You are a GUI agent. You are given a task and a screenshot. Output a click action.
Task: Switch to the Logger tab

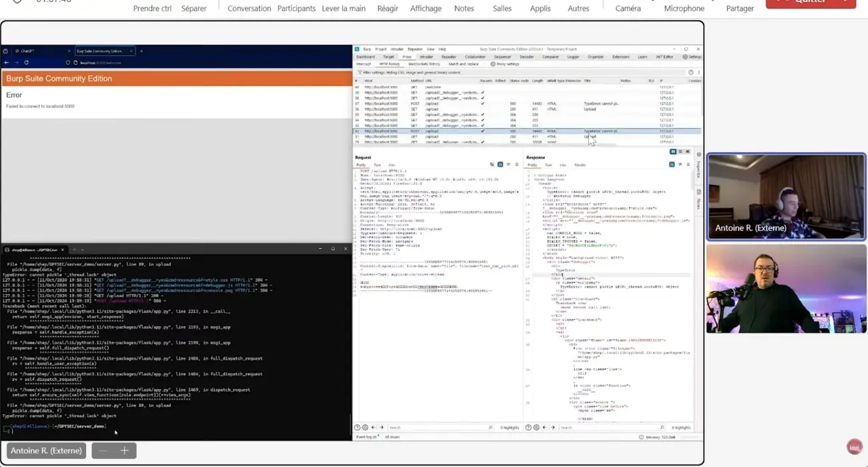(574, 57)
